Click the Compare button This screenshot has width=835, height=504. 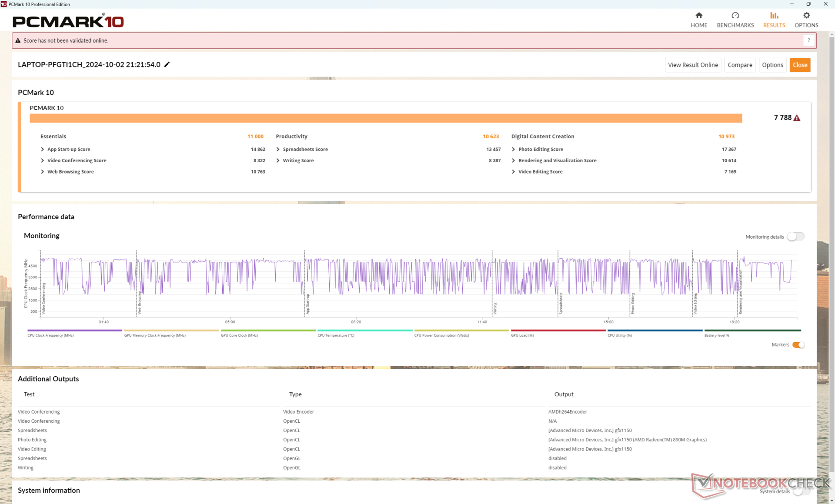click(740, 65)
